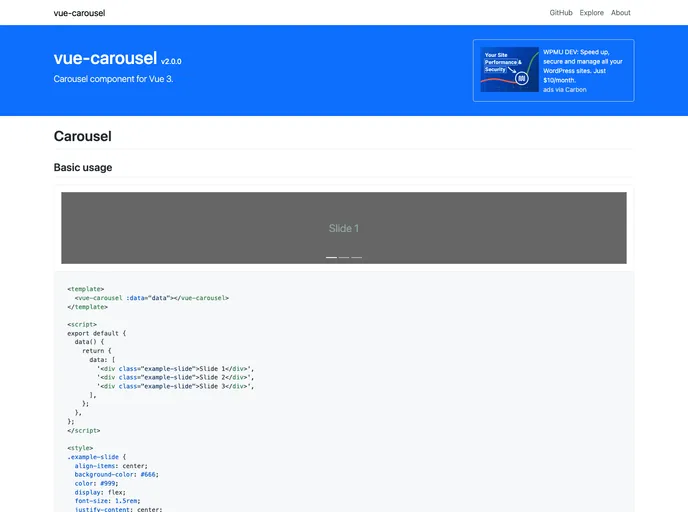Click 'Carousel component for Vue 3.' subtitle
The image size is (688, 512).
click(x=113, y=79)
